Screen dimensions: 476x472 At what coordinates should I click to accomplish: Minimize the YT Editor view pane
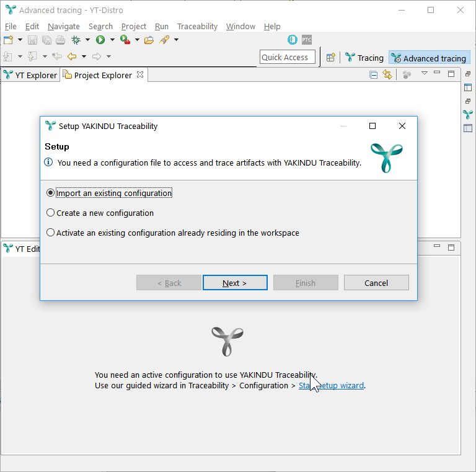tap(437, 246)
